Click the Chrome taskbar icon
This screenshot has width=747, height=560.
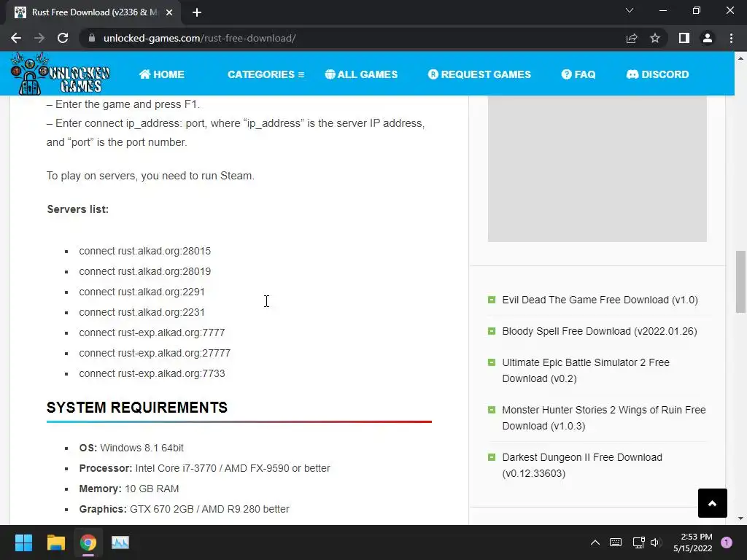88,542
